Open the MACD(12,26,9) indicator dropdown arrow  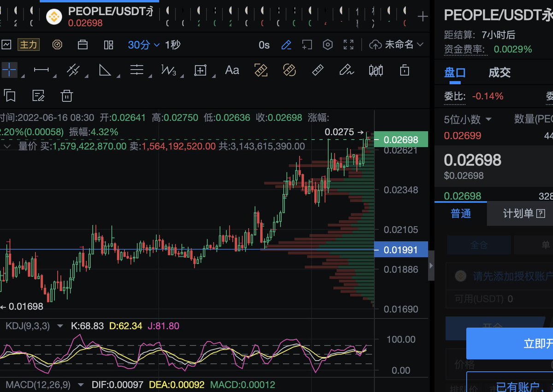tap(81, 385)
